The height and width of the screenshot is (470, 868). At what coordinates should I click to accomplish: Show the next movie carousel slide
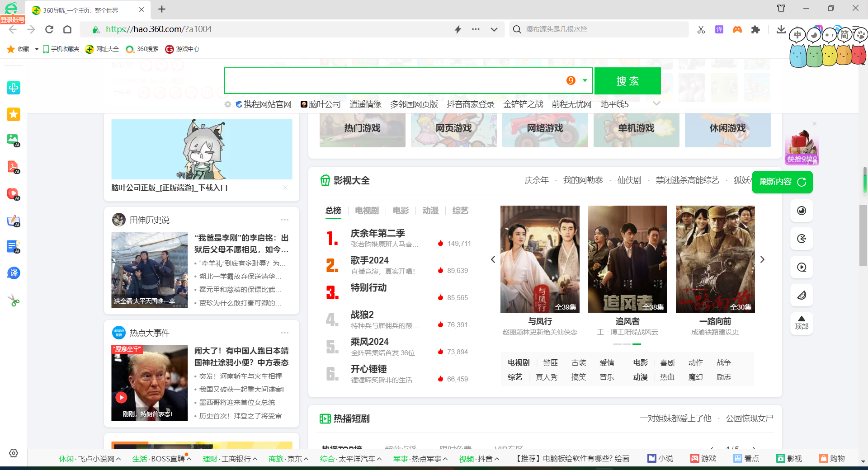pyautogui.click(x=762, y=259)
